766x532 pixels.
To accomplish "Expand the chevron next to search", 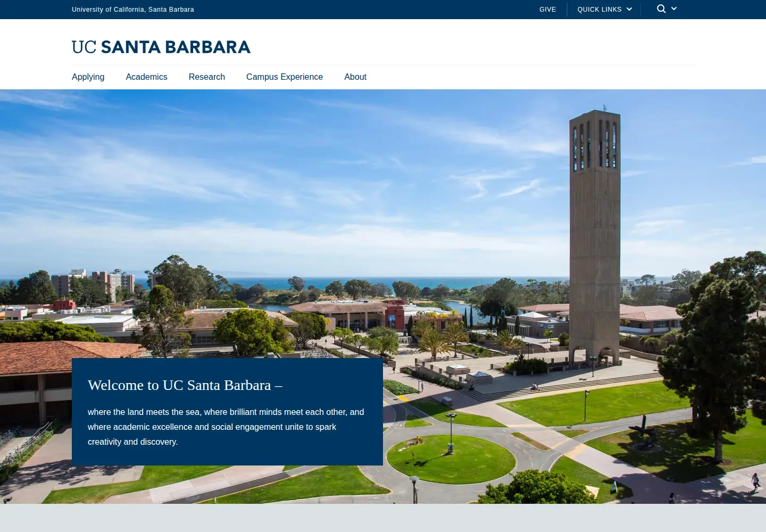I will 674,9.
